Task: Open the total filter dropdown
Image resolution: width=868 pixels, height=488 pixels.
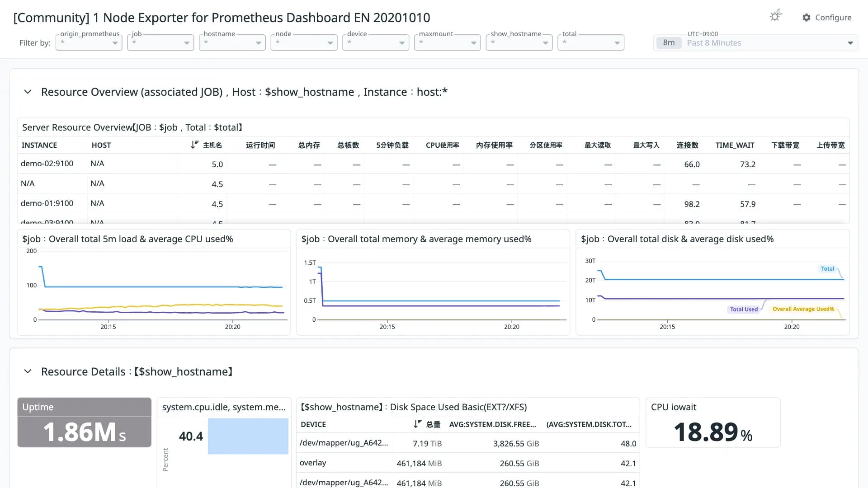Action: (x=591, y=42)
